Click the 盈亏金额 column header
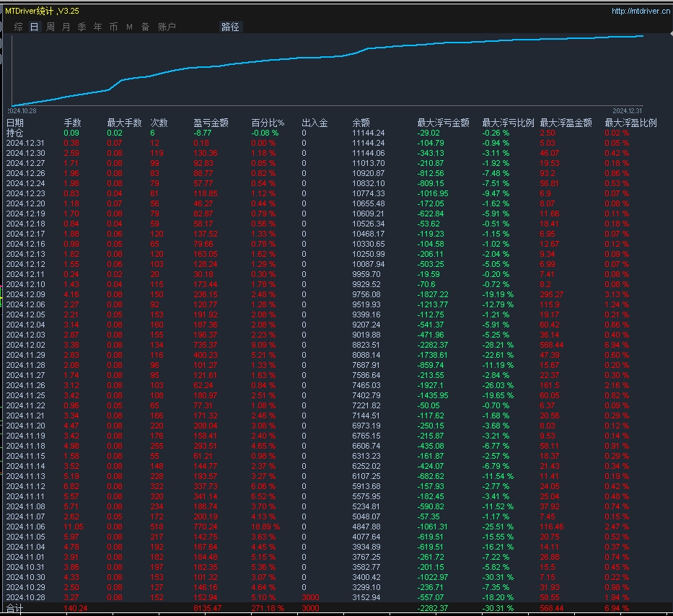Viewport: 673px width, 616px height. pyautogui.click(x=211, y=123)
